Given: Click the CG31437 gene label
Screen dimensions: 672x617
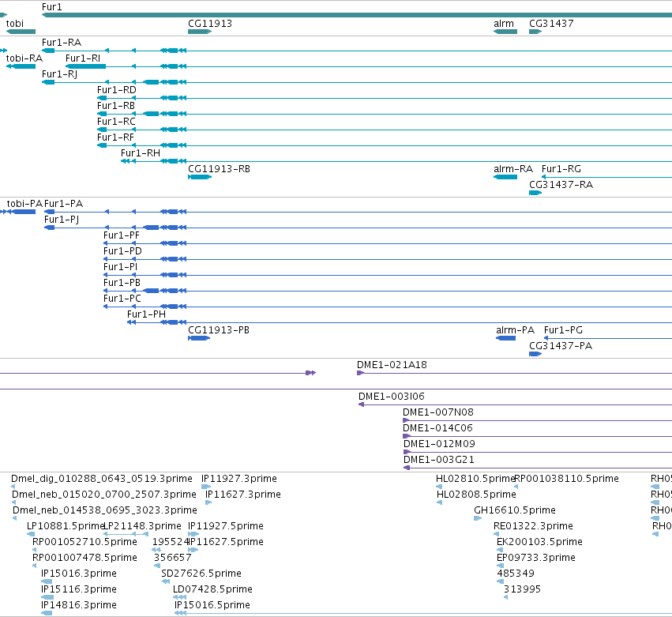Looking at the screenshot, I should (x=551, y=24).
